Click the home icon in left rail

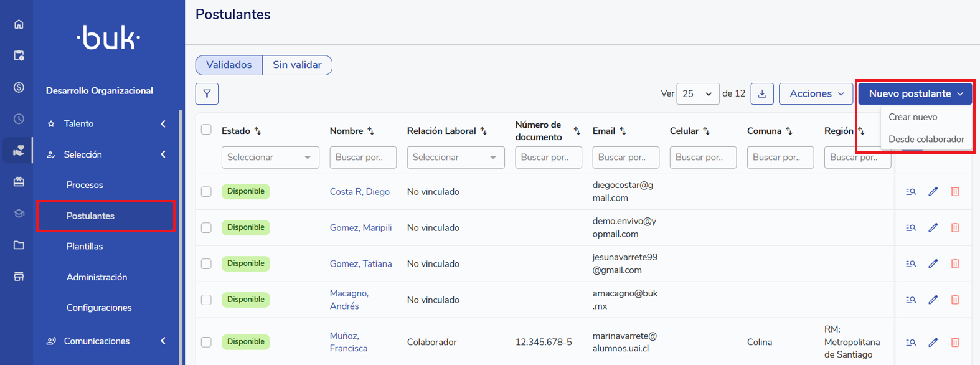point(19,24)
